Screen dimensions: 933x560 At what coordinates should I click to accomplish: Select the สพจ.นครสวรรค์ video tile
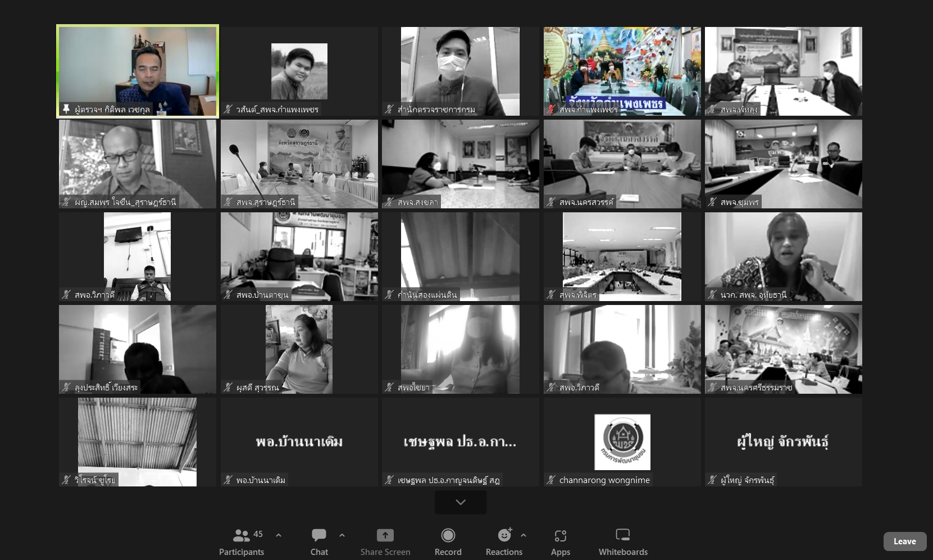pyautogui.click(x=622, y=164)
